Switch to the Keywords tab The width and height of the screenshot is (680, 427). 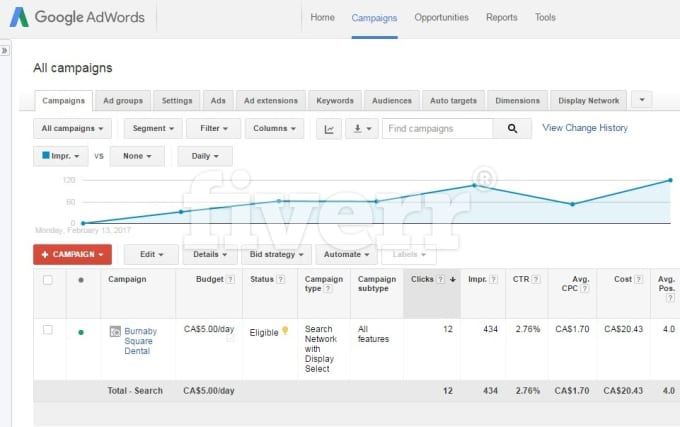point(335,101)
